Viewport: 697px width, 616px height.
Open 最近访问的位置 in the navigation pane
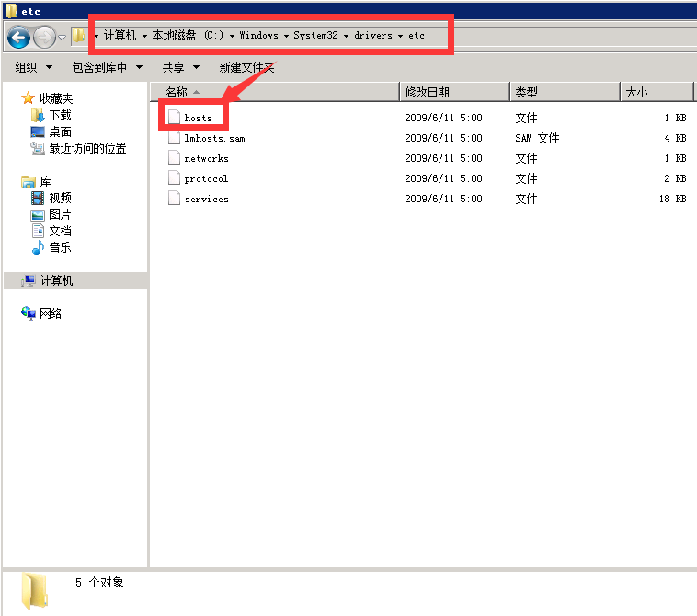coord(87,148)
